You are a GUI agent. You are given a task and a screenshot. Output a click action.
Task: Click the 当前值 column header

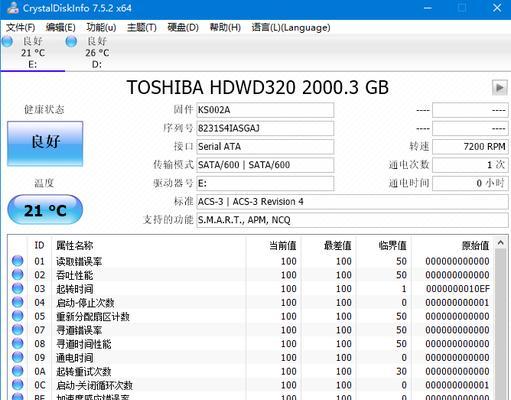[x=273, y=246]
